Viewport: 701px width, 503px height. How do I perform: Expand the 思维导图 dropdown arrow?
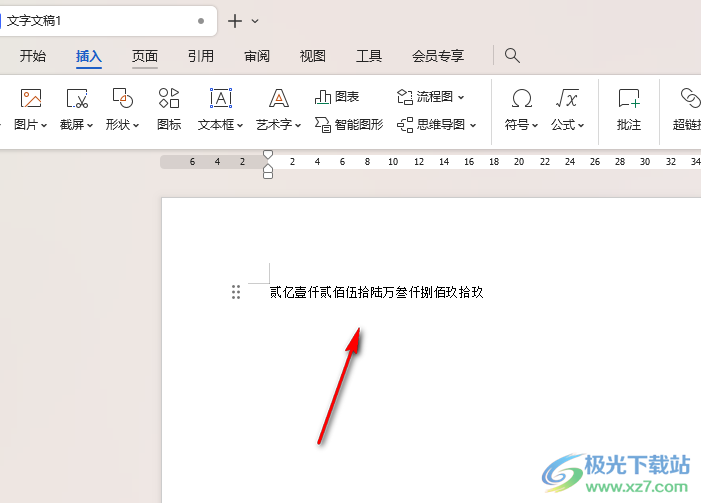(473, 126)
